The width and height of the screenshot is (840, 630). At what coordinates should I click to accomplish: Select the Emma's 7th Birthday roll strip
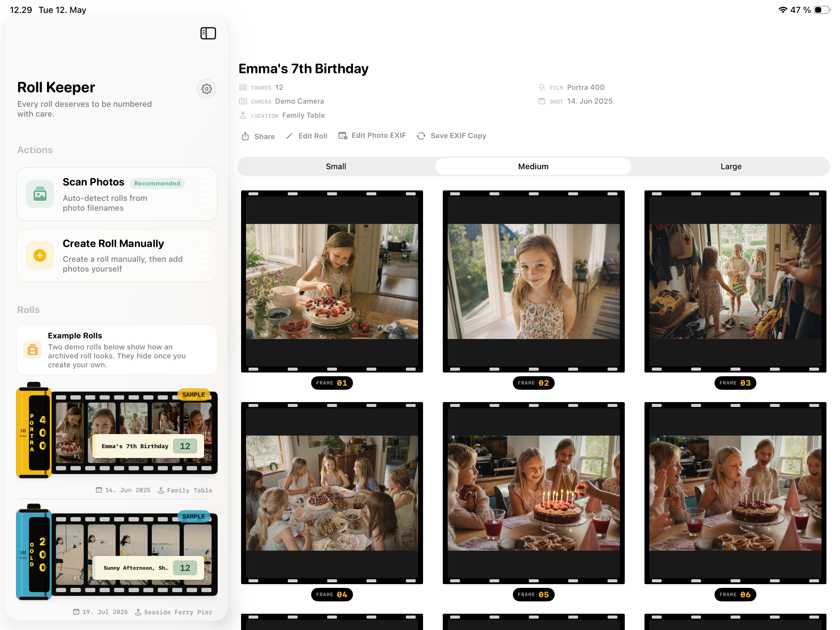click(134, 433)
